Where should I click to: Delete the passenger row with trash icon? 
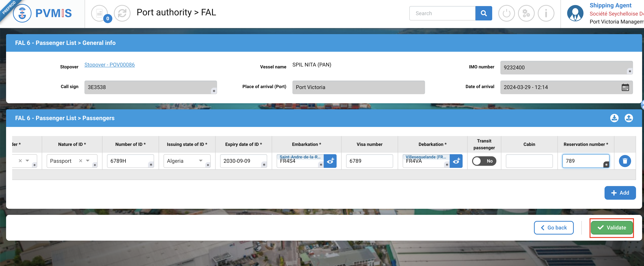624,161
